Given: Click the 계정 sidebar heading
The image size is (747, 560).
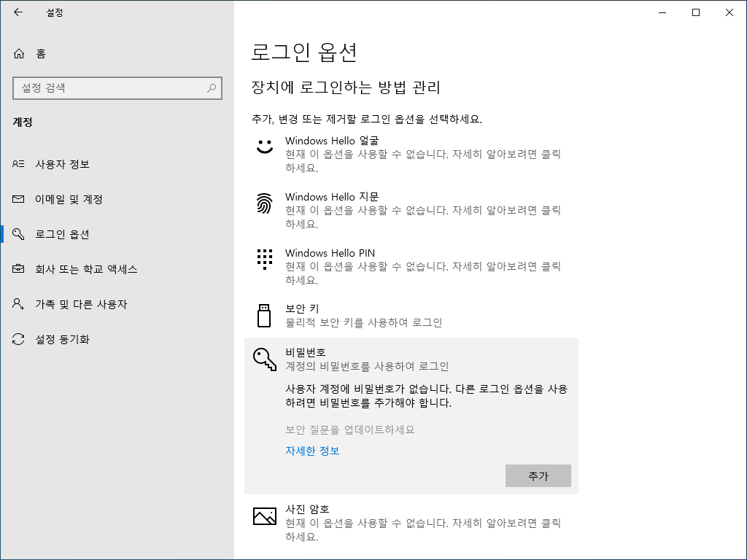Looking at the screenshot, I should click(x=23, y=122).
